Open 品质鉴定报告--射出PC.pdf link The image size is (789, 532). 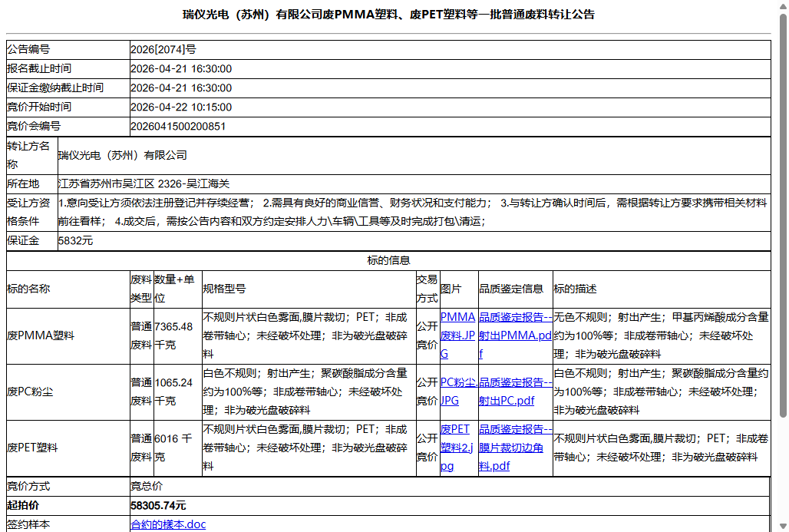[515, 391]
